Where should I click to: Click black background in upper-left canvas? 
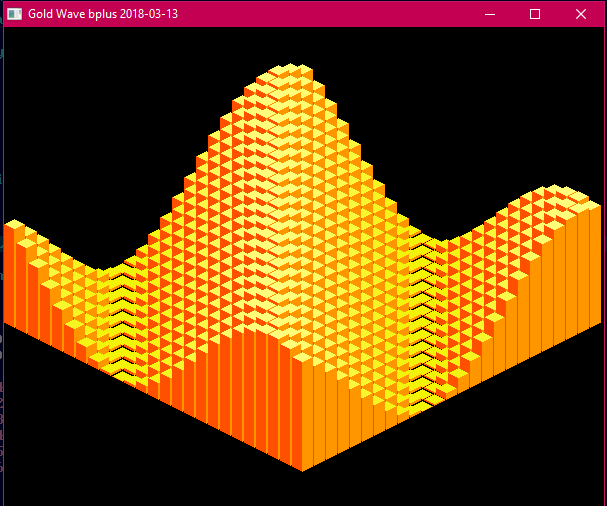point(80,100)
